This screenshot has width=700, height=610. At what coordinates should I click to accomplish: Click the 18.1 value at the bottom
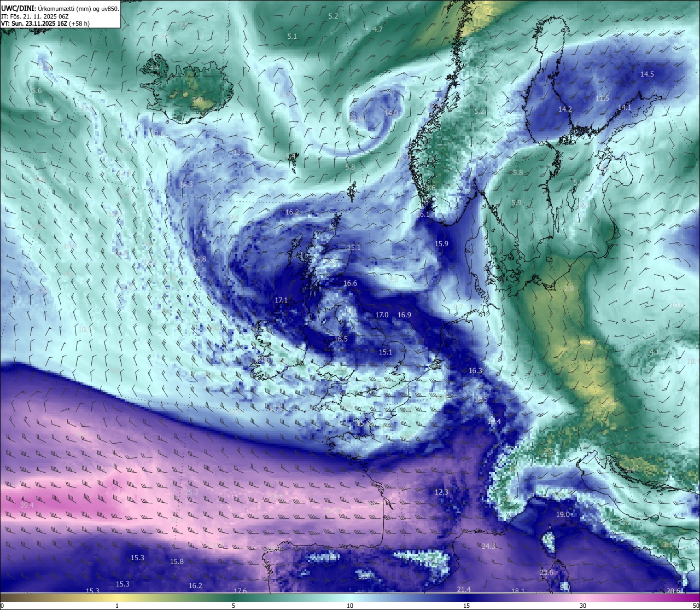click(518, 591)
